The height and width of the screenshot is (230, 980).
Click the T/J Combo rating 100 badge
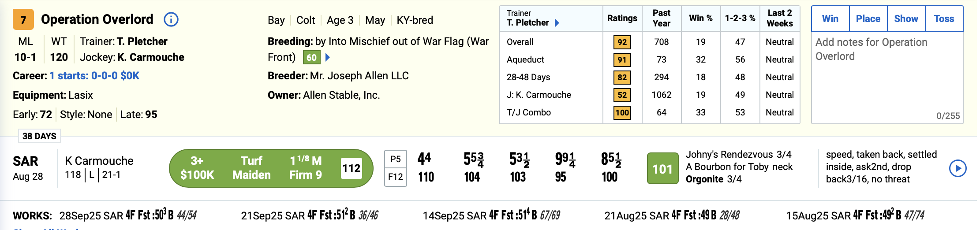point(622,113)
